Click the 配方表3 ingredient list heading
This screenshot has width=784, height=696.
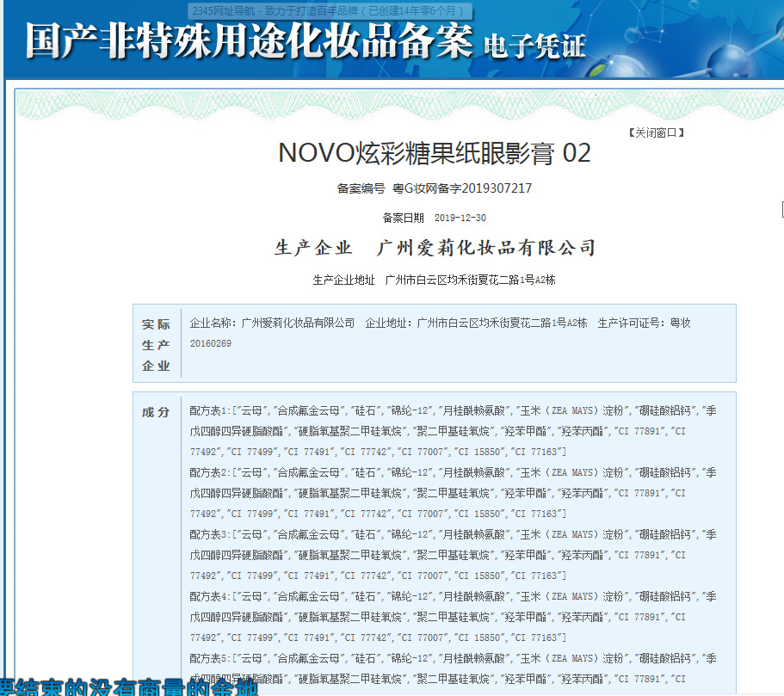209,535
